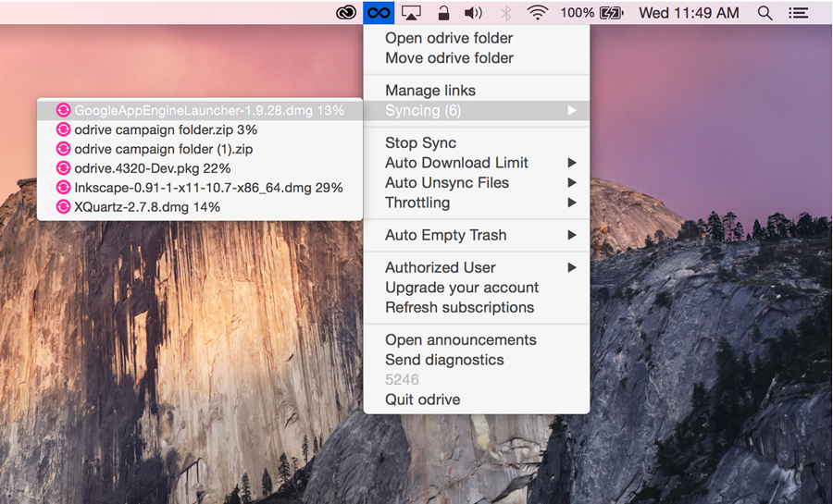833x504 pixels.
Task: Open Spotlight search magnifier icon
Action: tap(765, 13)
